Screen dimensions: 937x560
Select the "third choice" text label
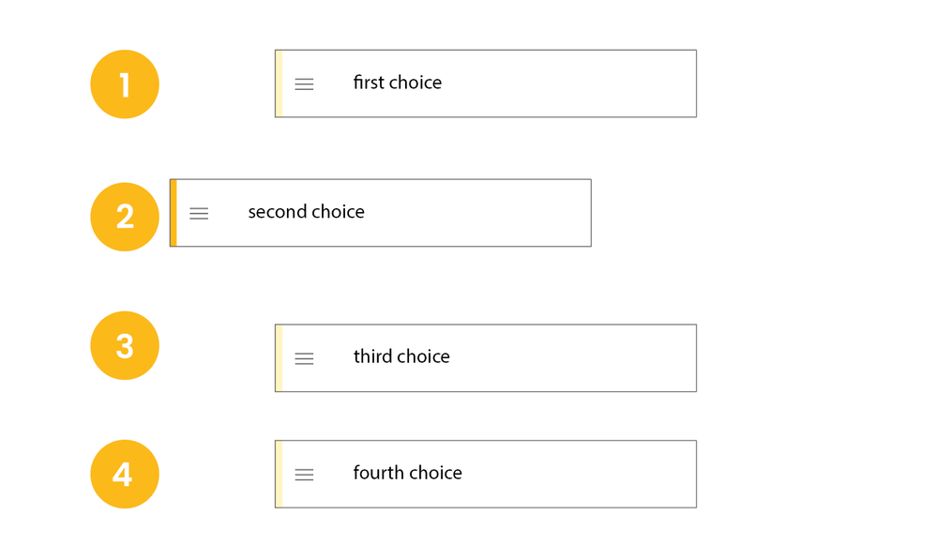[x=401, y=356]
